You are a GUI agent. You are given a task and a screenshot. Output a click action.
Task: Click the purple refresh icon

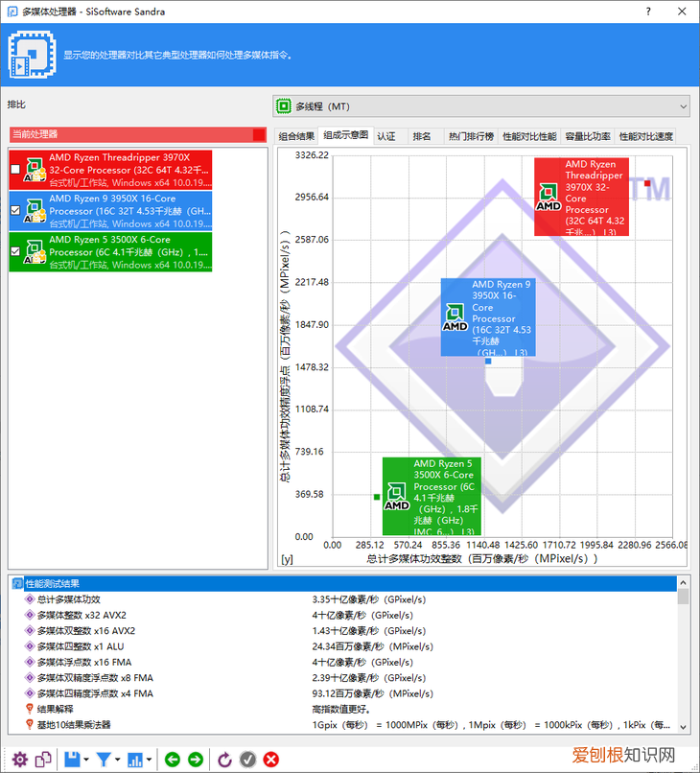[x=225, y=760]
